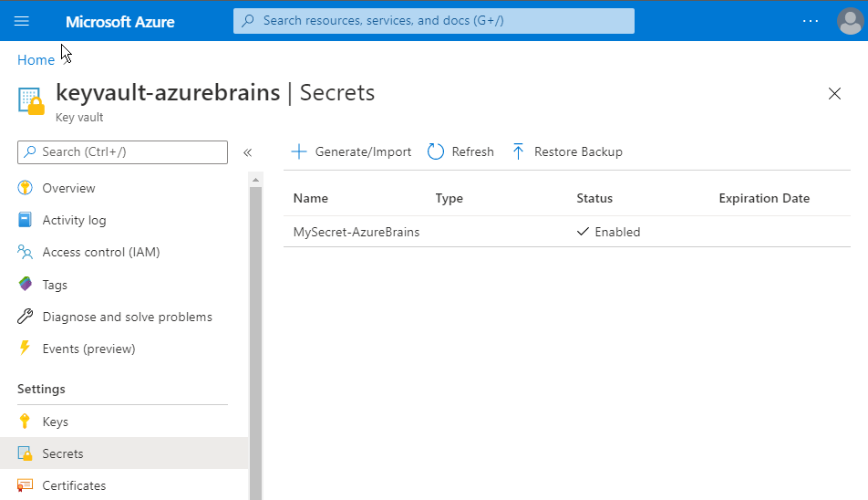
Task: Select Secrets under Settings
Action: [124, 453]
